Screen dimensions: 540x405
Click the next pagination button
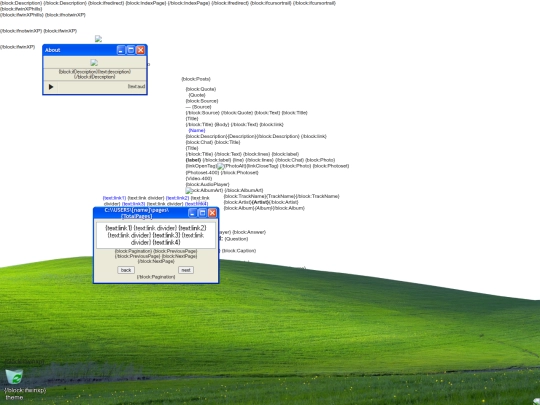tap(186, 270)
